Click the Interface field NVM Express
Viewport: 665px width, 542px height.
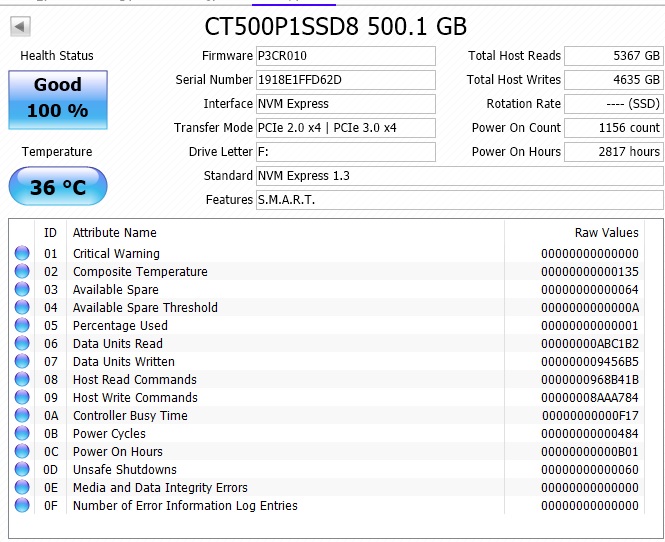(x=346, y=104)
